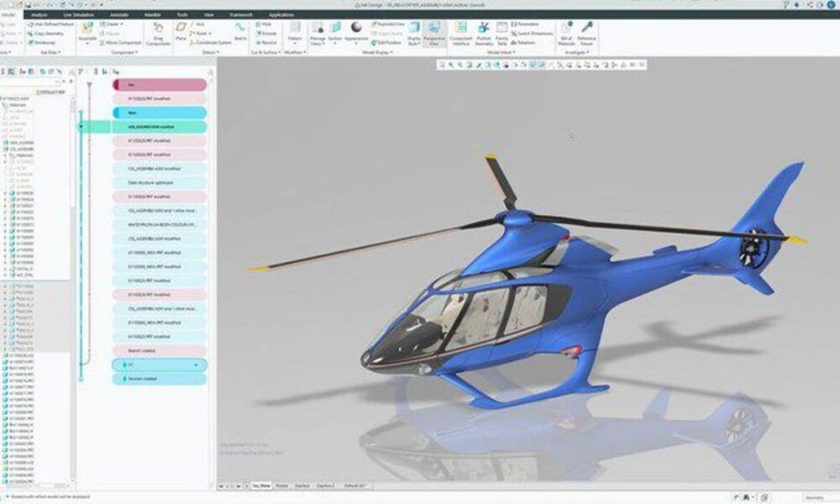The width and height of the screenshot is (840, 504).
Task: Select the 'Branch created' timeline entry
Action: point(160,351)
